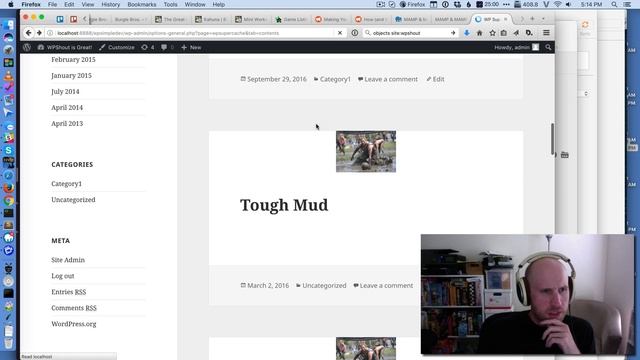Open the Bookmarks menu
640x360 pixels.
click(142, 4)
